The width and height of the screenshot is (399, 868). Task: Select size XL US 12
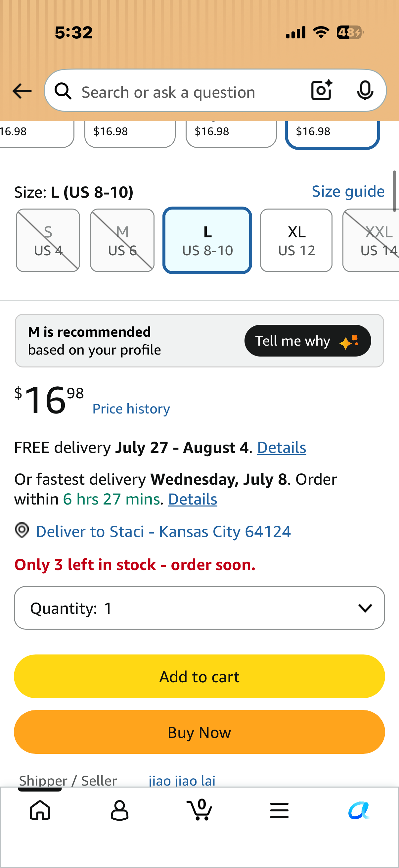click(x=296, y=241)
